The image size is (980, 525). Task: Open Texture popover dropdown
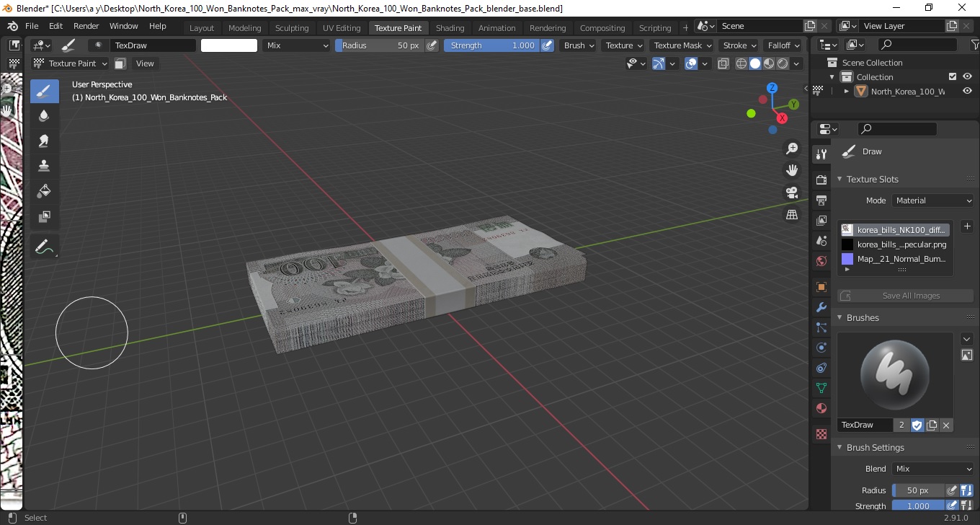(623, 45)
